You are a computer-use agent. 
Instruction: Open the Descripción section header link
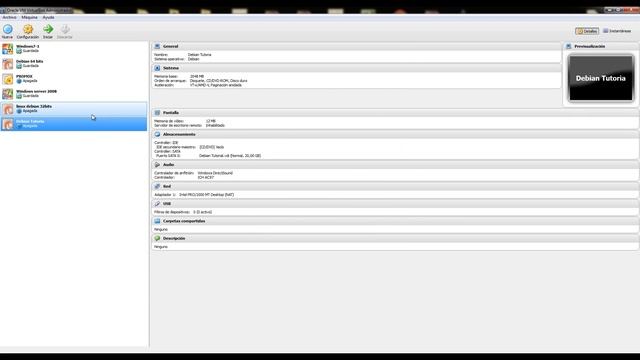[174, 238]
